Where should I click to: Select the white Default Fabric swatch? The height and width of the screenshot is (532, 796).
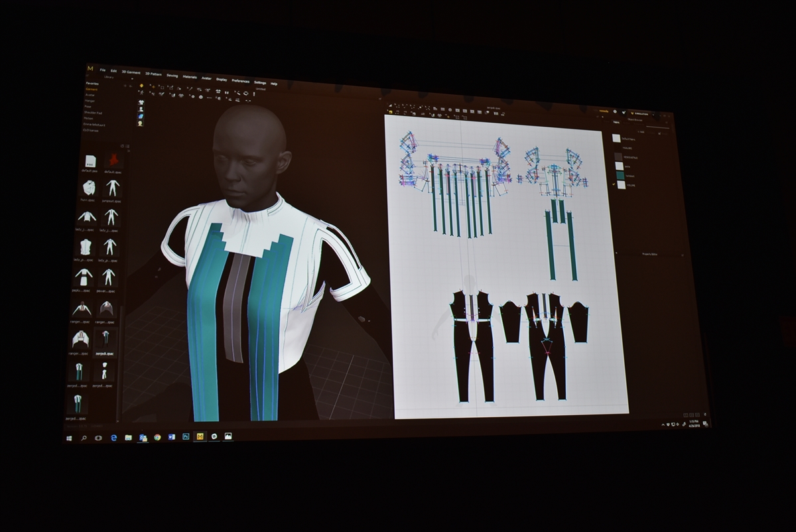[x=616, y=138]
